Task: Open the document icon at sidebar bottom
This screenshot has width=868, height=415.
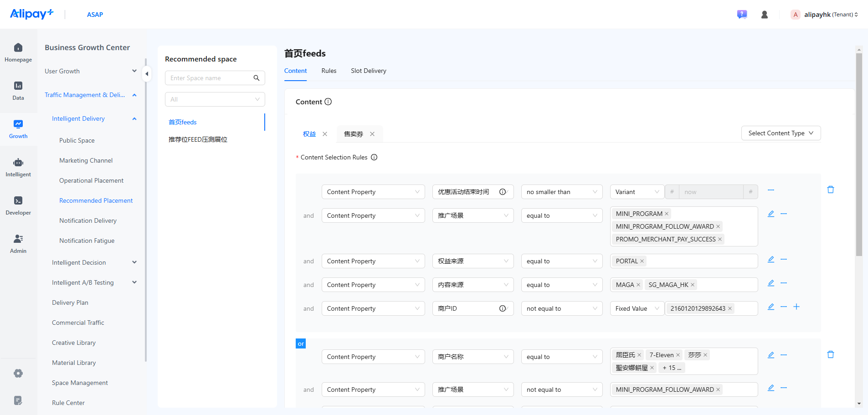Action: (18, 400)
